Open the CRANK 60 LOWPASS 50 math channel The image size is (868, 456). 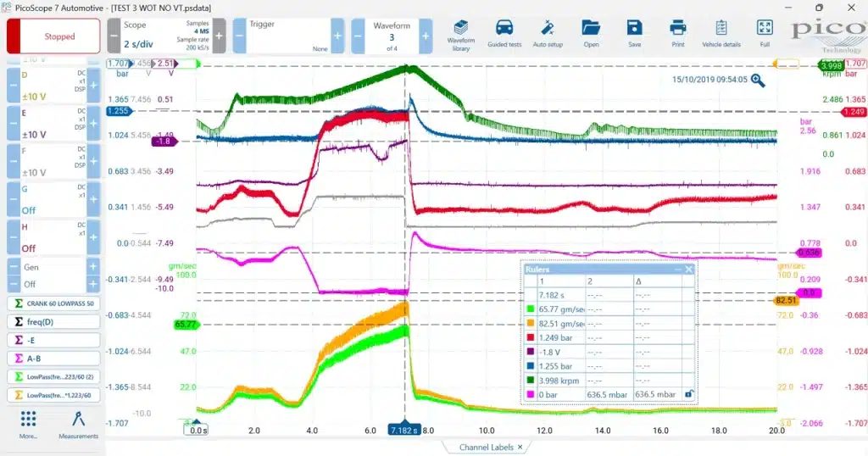tap(53, 303)
